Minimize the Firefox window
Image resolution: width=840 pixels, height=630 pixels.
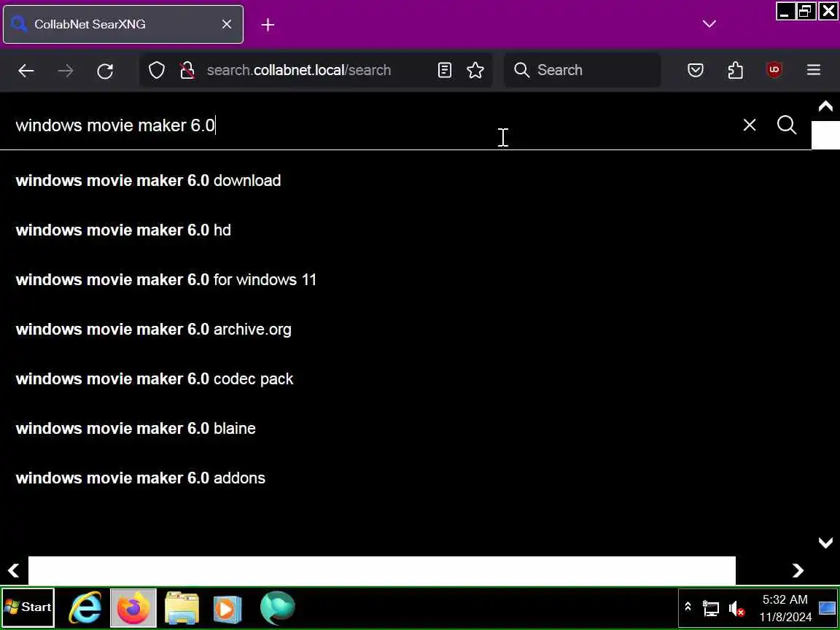(x=785, y=11)
